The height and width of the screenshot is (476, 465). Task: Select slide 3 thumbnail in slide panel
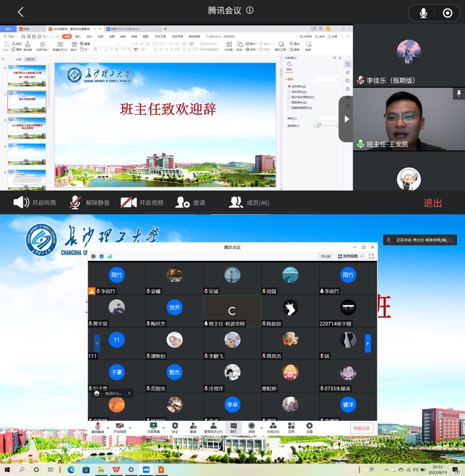[x=27, y=128]
